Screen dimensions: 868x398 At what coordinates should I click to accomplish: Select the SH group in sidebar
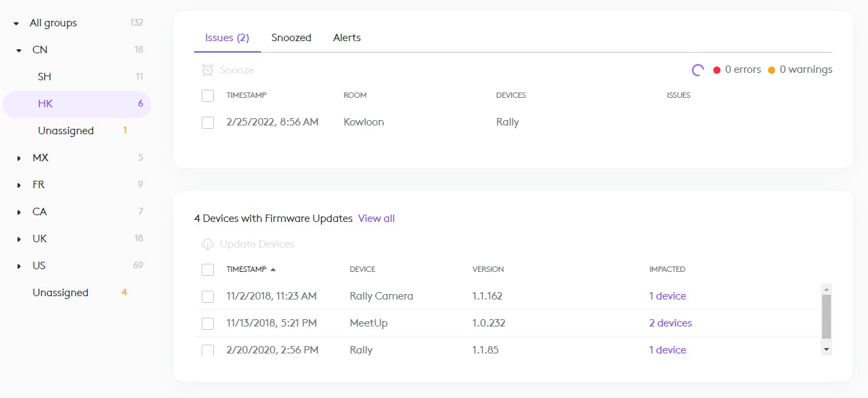[45, 77]
